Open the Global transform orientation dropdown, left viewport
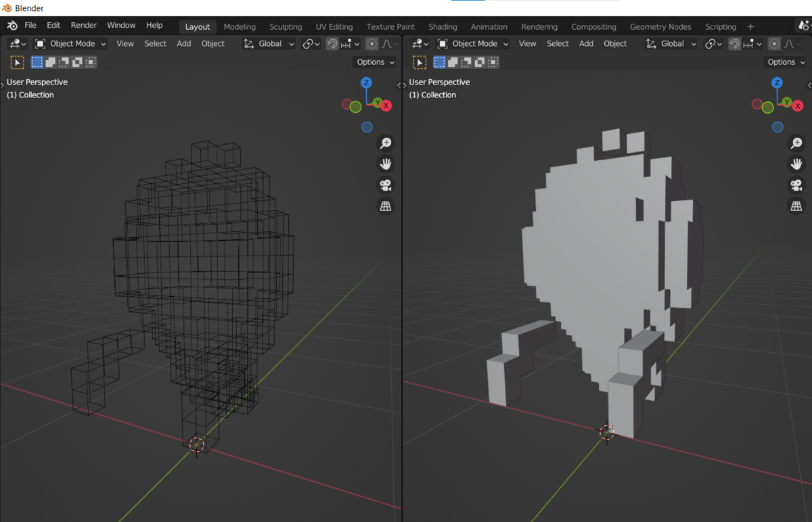 [x=269, y=43]
